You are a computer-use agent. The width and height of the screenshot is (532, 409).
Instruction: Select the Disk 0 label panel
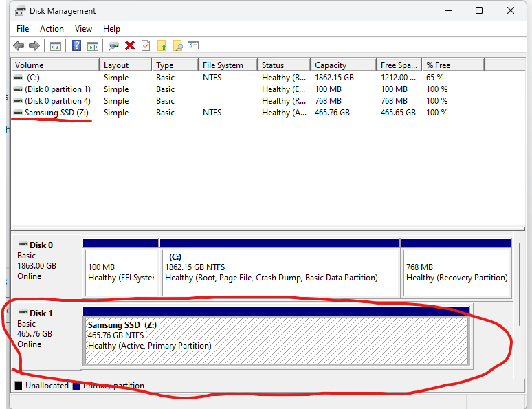(x=47, y=267)
